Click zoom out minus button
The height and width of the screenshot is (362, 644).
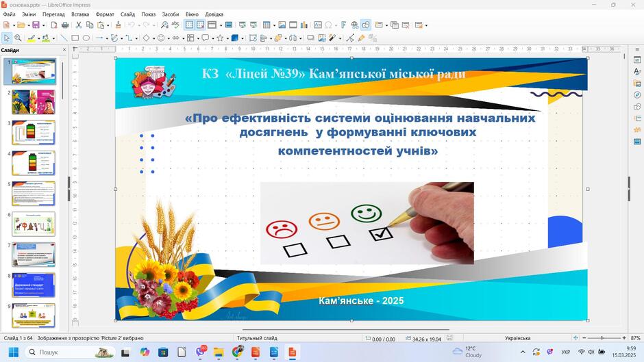(x=584, y=338)
